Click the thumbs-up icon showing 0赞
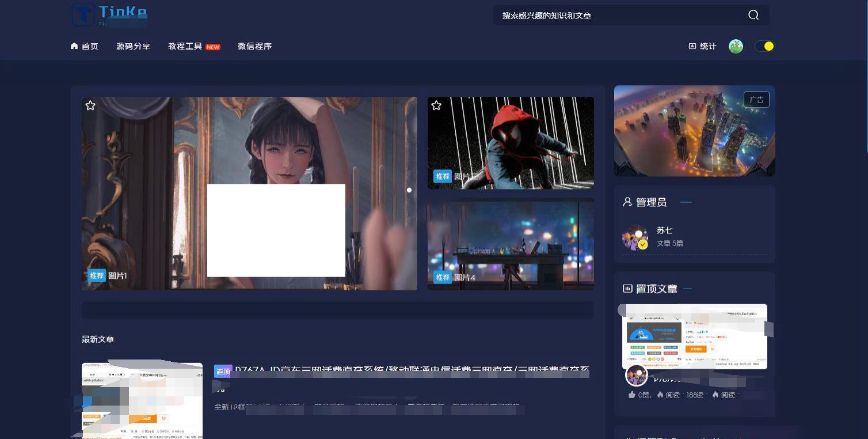The width and height of the screenshot is (868, 439). pyautogui.click(x=631, y=395)
